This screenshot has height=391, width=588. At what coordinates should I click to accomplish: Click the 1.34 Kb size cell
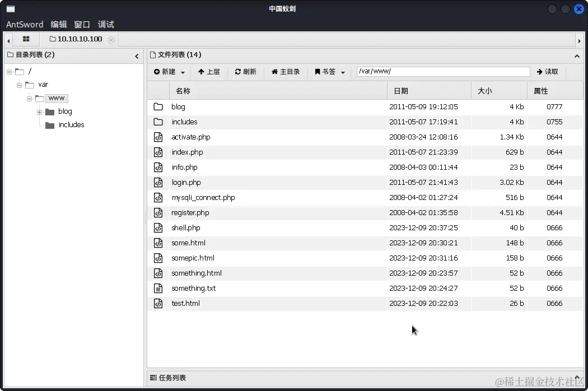pyautogui.click(x=511, y=137)
